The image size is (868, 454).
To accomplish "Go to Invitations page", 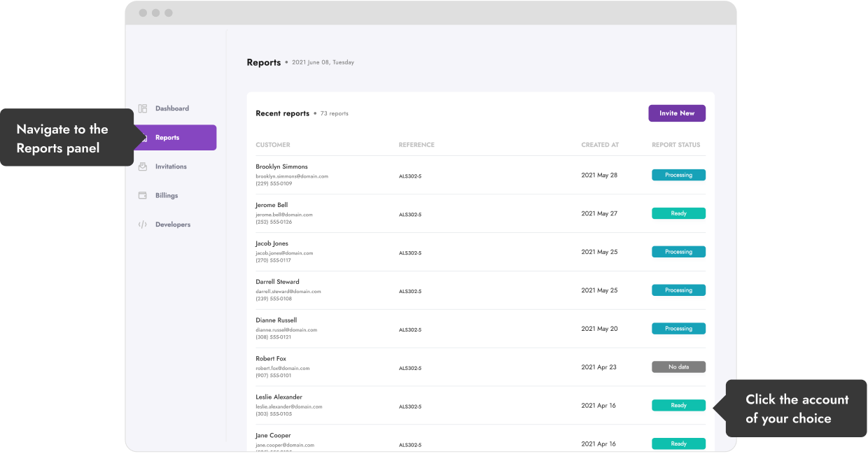I will click(x=171, y=166).
